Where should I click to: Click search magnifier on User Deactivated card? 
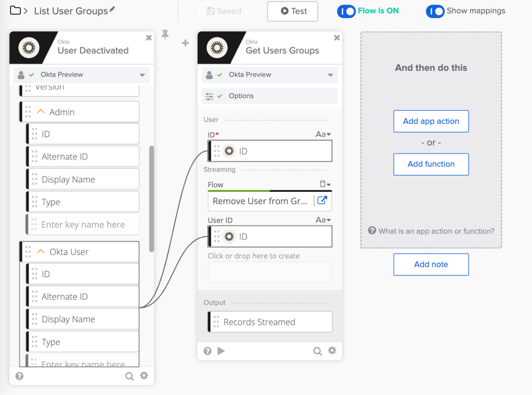pos(129,376)
